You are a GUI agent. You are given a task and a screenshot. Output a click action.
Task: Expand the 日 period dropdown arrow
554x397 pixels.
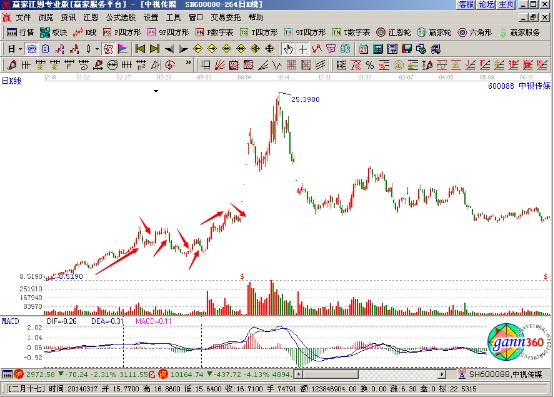click(20, 49)
